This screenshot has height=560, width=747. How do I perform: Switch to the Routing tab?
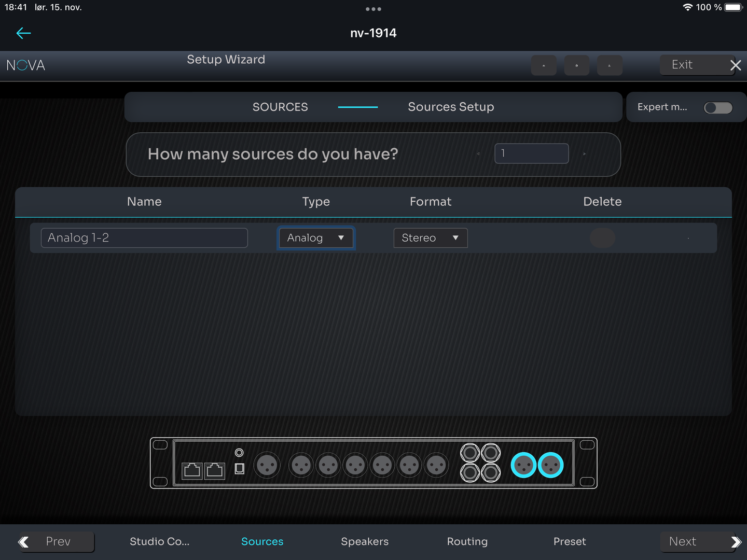(467, 542)
